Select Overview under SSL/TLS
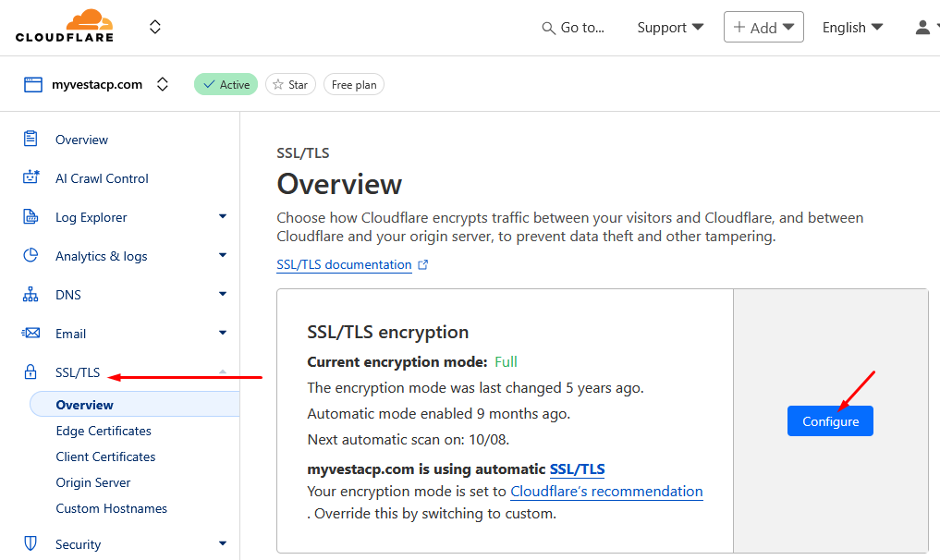Viewport: 940px width, 560px height. [135, 404]
